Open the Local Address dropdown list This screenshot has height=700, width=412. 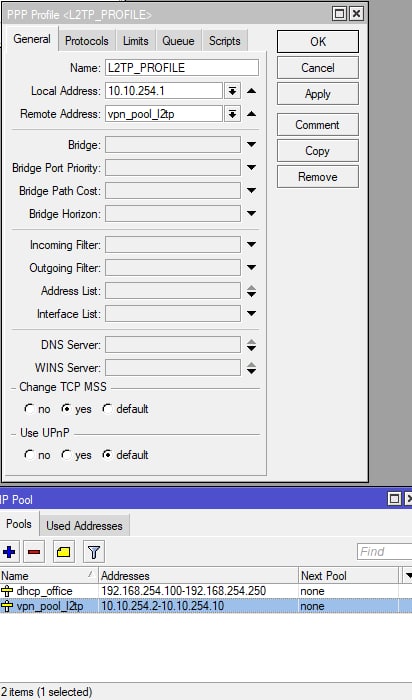point(232,91)
